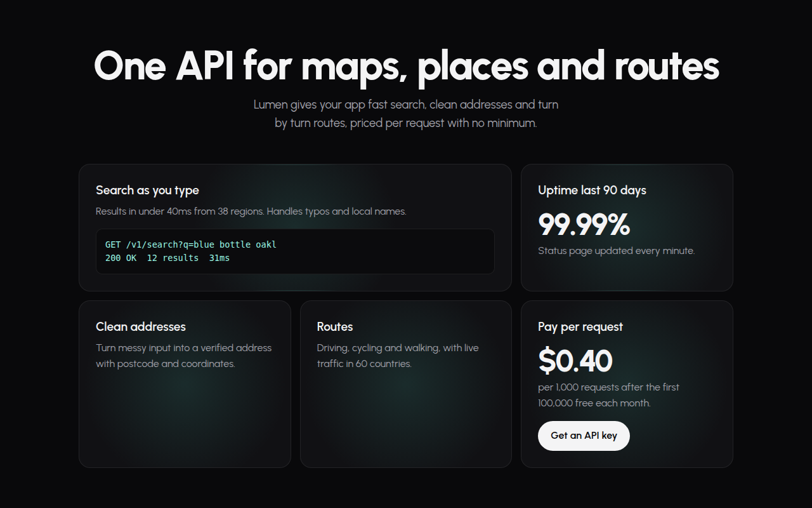Click the 'Lumen gives your app fast search' subtitle
The height and width of the screenshot is (508, 812).
(406, 113)
